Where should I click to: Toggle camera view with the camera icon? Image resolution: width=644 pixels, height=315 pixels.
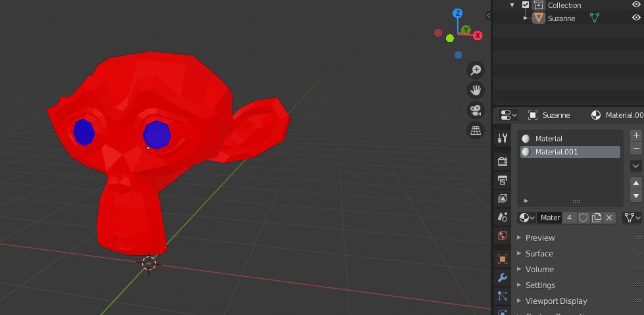[x=476, y=110]
